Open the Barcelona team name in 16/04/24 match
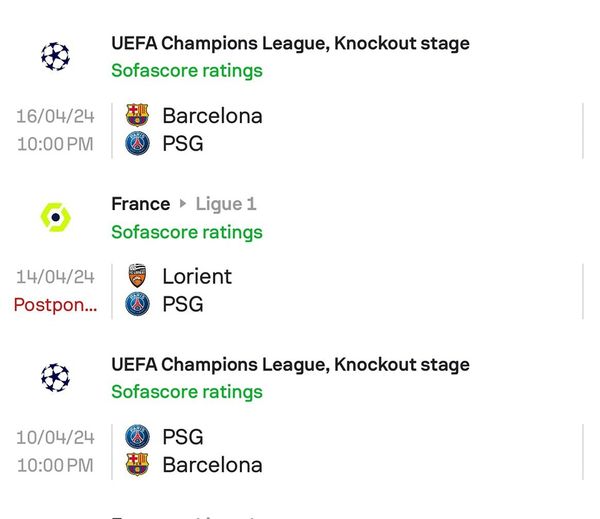 pos(212,116)
